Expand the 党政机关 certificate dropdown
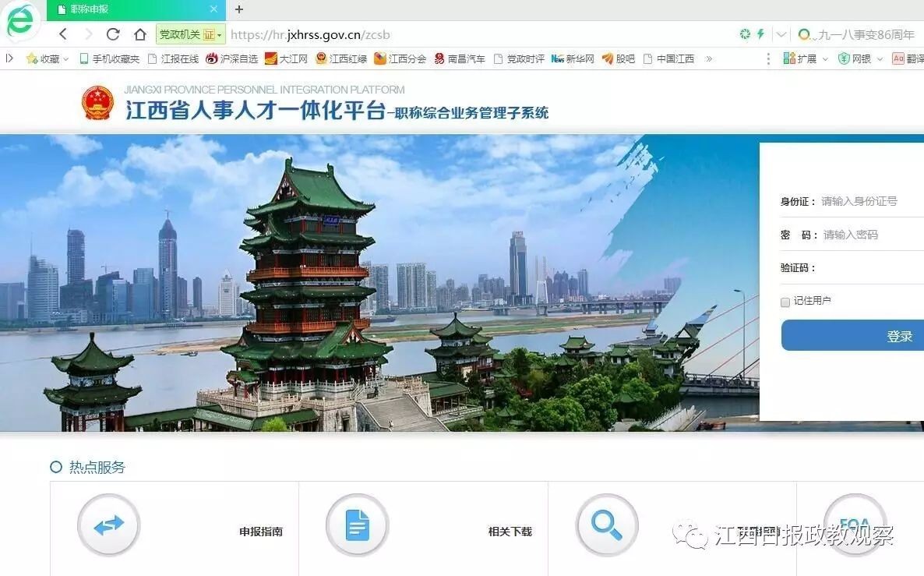The width and height of the screenshot is (924, 576). click(x=219, y=35)
